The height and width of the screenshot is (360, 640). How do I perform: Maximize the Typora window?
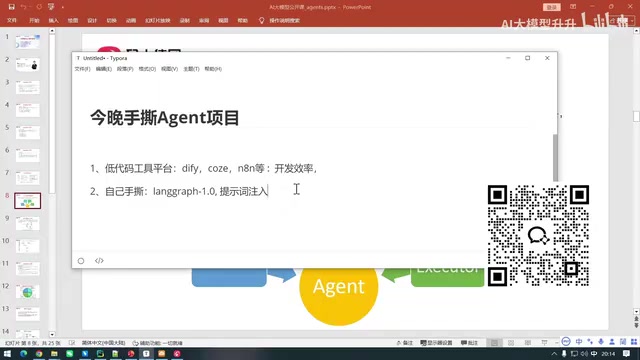click(x=527, y=58)
